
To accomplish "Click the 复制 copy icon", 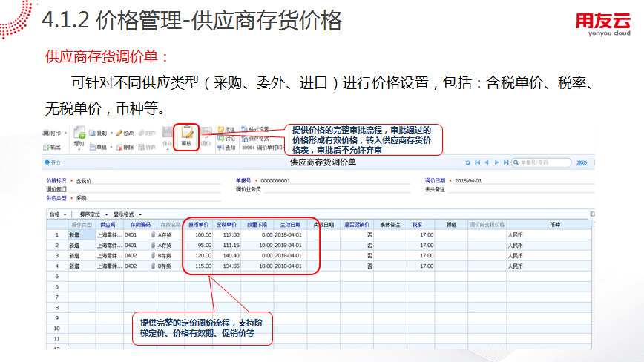I will click(x=92, y=133).
